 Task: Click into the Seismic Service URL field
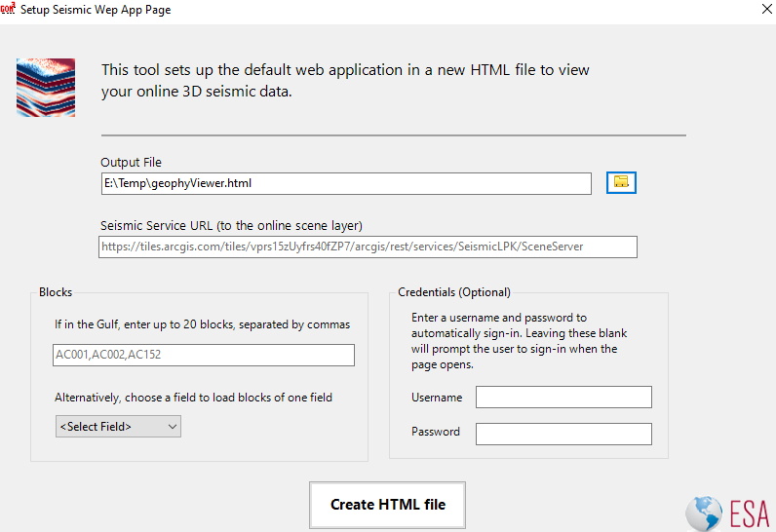(368, 247)
